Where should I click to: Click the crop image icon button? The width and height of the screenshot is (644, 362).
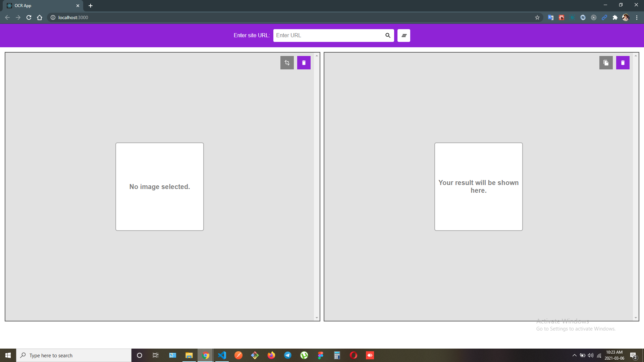click(287, 63)
